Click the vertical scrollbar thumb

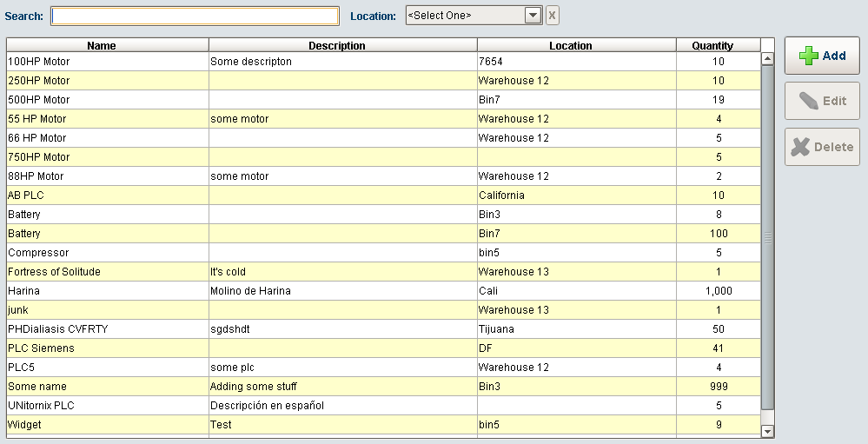pos(767,237)
